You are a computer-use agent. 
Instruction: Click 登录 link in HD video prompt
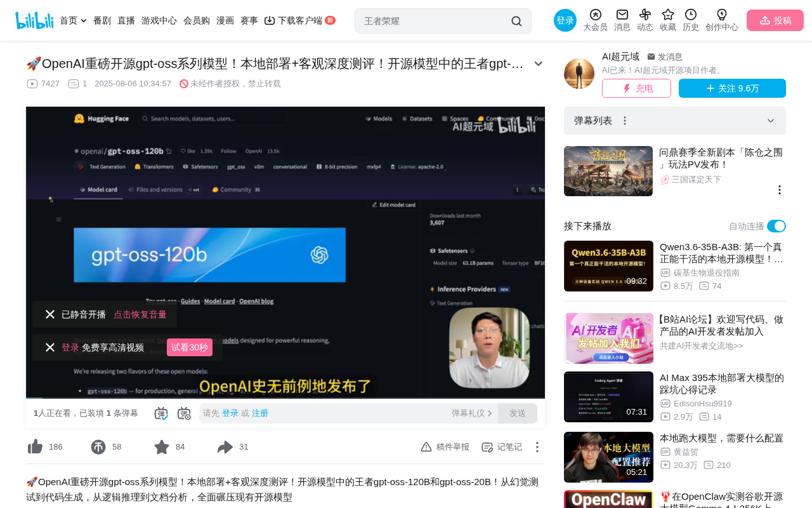click(70, 347)
